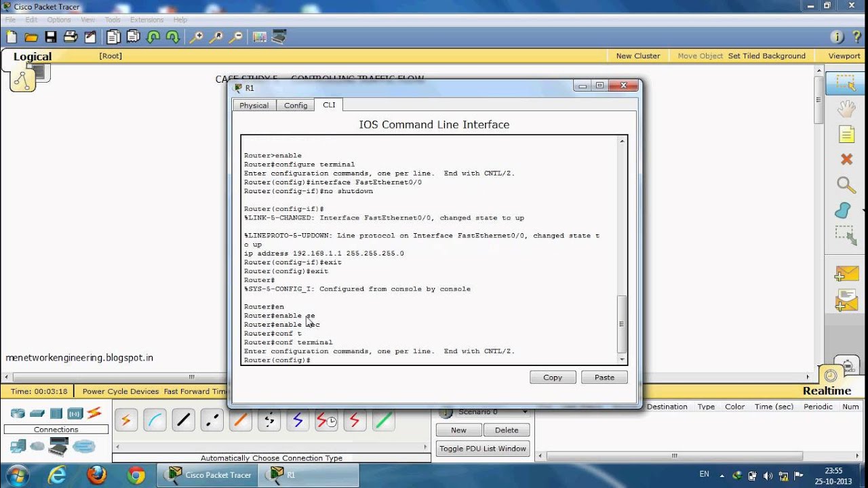
Task: Pick the Copper Cross-Over dashed cable
Action: [212, 421]
